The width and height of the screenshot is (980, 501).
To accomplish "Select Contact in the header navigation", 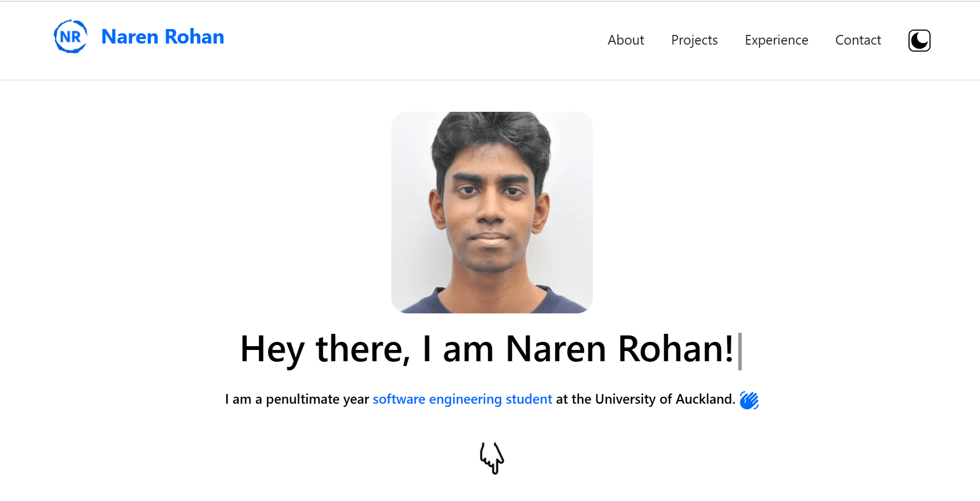I will point(858,40).
